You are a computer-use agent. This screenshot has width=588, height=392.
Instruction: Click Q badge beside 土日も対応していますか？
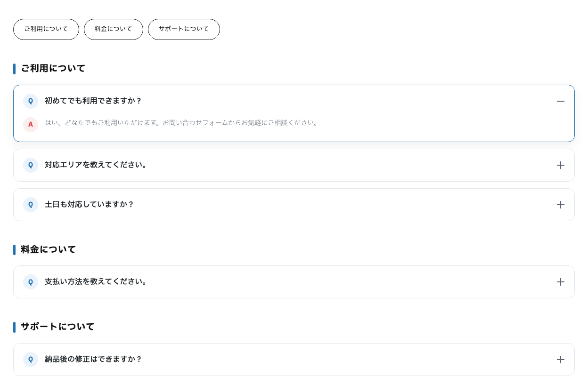pyautogui.click(x=31, y=205)
